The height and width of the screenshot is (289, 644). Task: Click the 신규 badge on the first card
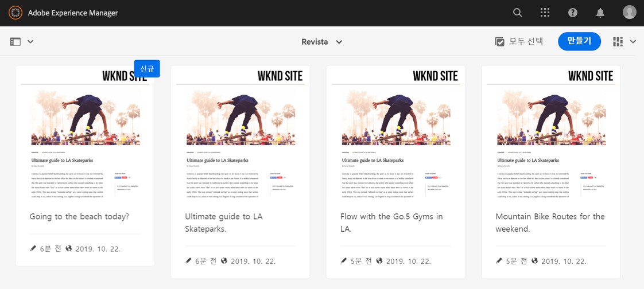point(146,68)
